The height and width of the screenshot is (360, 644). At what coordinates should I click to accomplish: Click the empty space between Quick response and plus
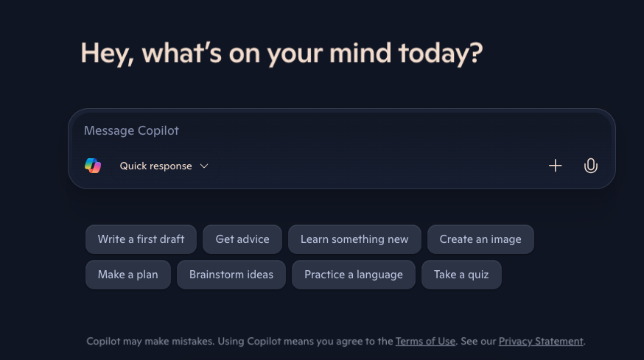[x=382, y=166]
